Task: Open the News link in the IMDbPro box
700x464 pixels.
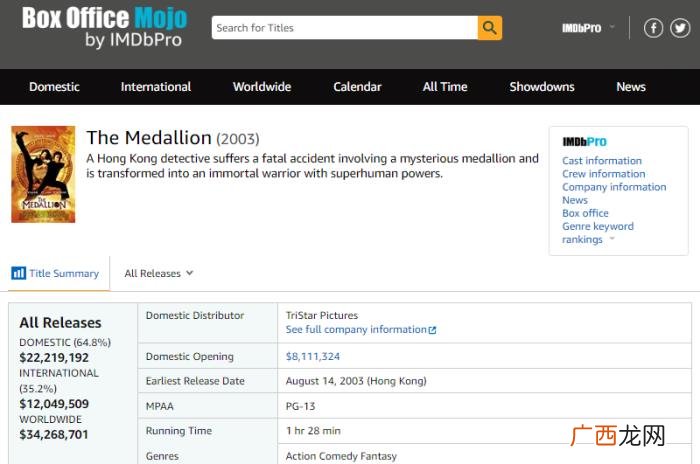Action: coord(575,200)
